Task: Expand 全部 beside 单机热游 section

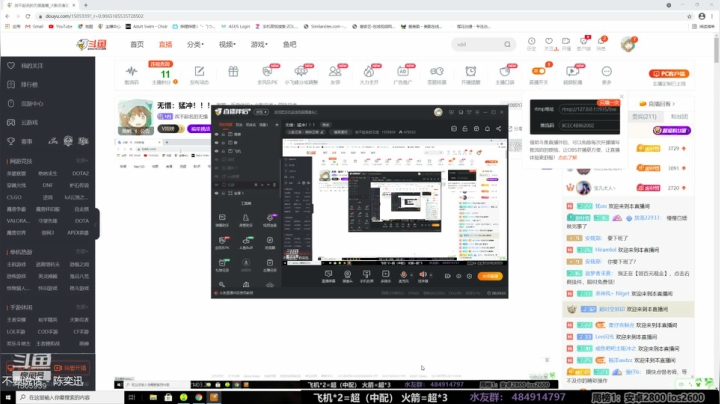Action: pos(82,252)
